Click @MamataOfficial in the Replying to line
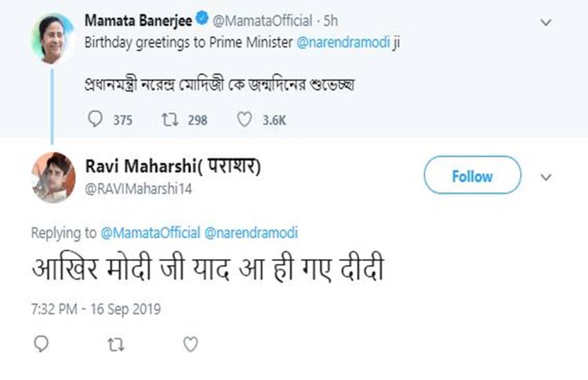This screenshot has width=588, height=380. 151,234
